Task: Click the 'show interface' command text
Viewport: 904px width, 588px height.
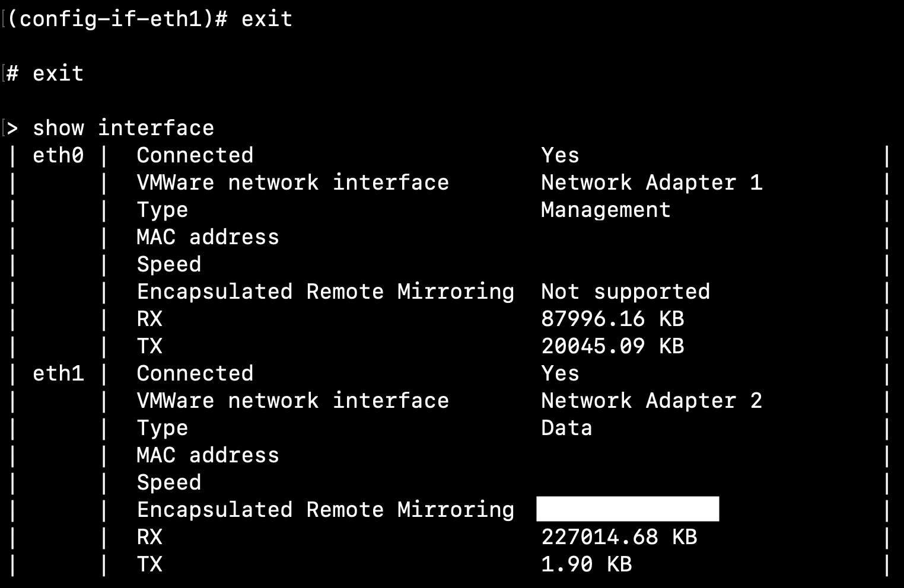Action: pos(123,128)
